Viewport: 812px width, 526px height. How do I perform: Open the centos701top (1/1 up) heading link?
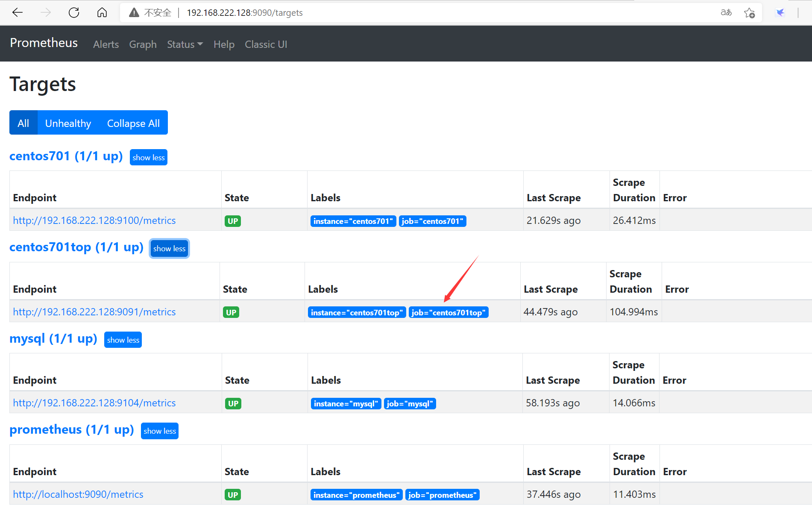point(76,247)
